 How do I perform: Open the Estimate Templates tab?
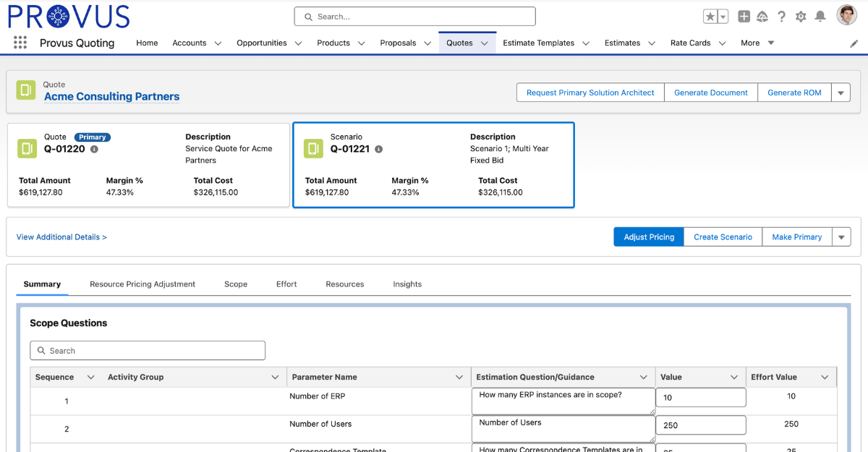(x=539, y=43)
